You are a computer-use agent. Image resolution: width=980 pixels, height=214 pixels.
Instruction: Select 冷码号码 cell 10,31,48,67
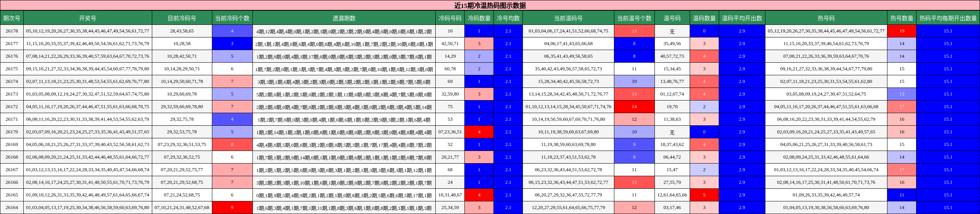pos(450,195)
